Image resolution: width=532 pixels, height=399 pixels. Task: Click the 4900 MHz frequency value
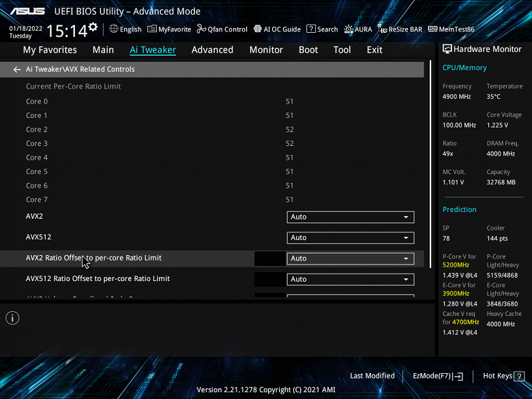[456, 97]
